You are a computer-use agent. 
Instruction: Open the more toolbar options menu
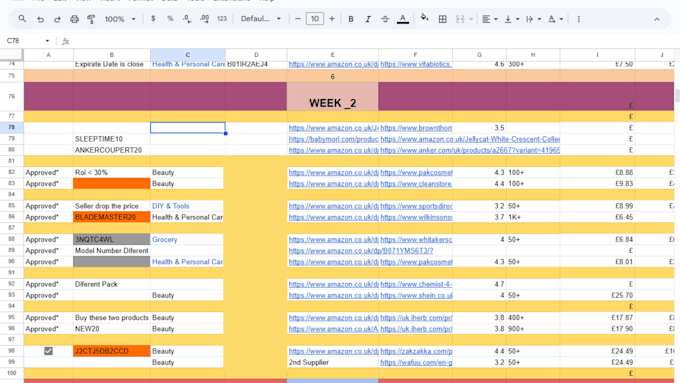click(x=579, y=19)
